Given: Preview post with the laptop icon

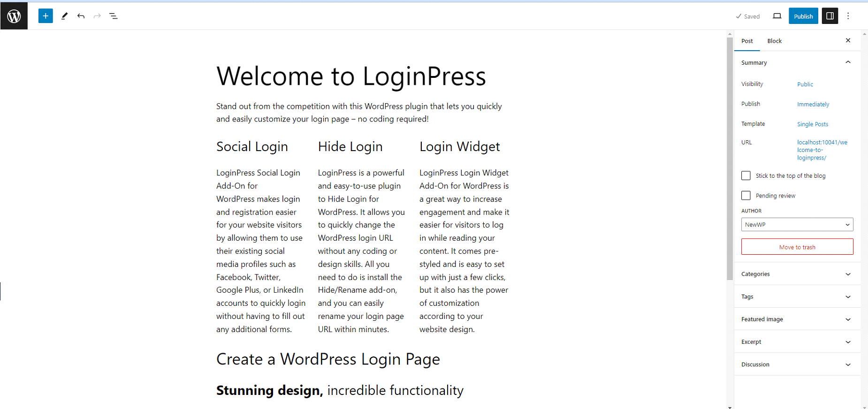Looking at the screenshot, I should point(777,16).
